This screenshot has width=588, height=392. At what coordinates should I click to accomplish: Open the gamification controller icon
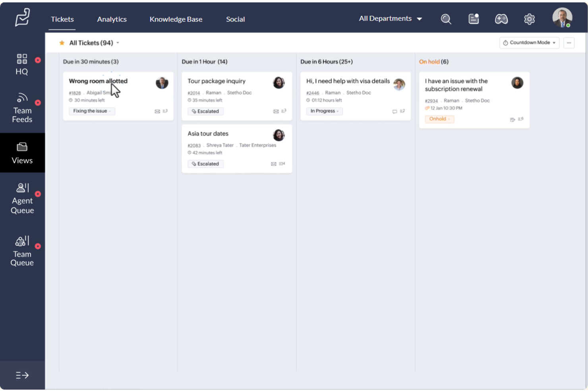pyautogui.click(x=501, y=19)
